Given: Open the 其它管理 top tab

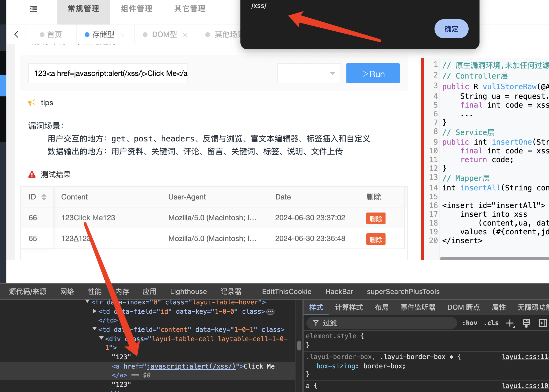Looking at the screenshot, I should pyautogui.click(x=190, y=9).
